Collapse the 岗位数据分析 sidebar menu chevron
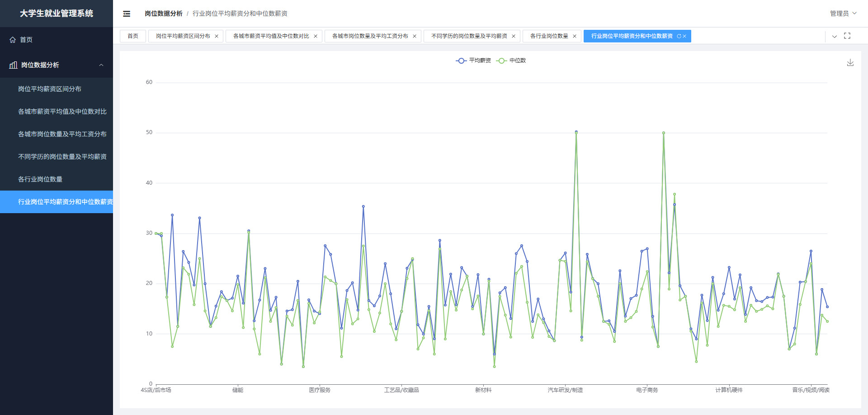Viewport: 868px width, 415px height. (x=101, y=65)
